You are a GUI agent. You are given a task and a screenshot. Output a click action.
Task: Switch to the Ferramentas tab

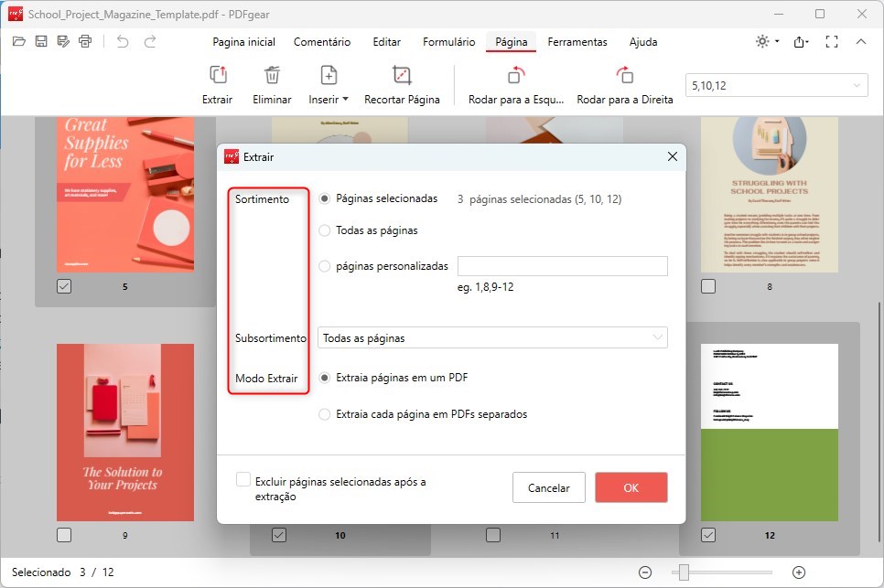[579, 42]
